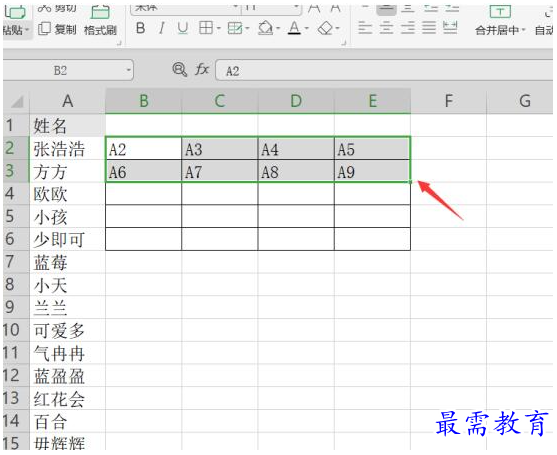Apply the font color A
This screenshot has height=455, width=557.
click(x=294, y=28)
